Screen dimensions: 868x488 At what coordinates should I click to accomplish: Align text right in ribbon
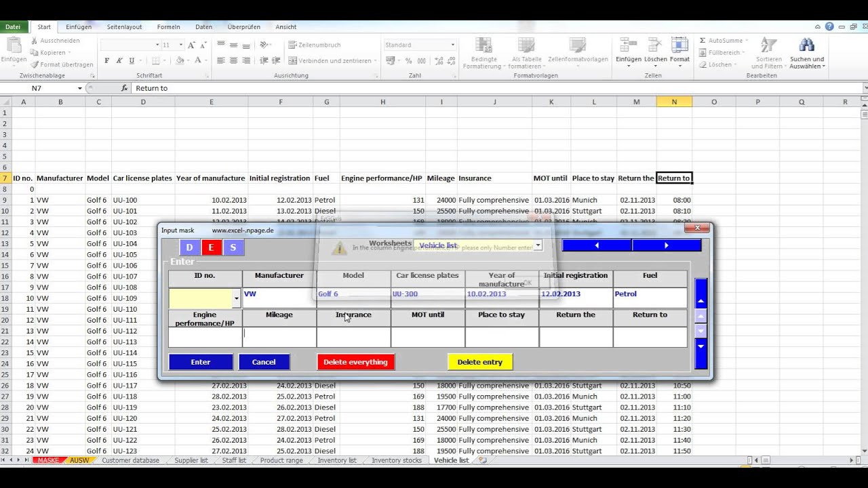[247, 60]
